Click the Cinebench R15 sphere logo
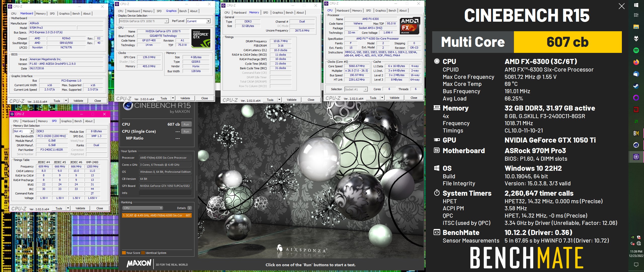Image resolution: width=644 pixels, height=272 pixels. click(128, 105)
